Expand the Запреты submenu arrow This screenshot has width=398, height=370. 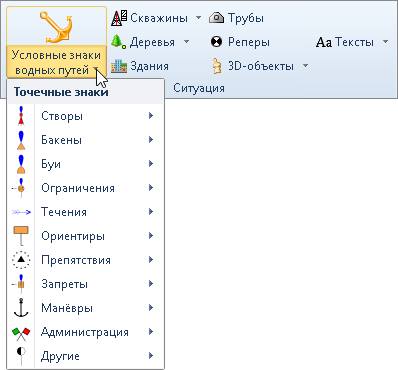151,284
